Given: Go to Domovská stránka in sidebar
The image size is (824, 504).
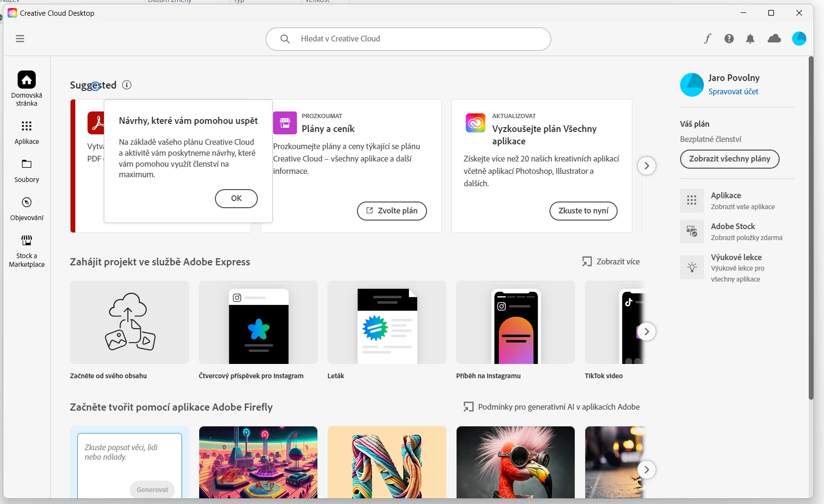Looking at the screenshot, I should 27,89.
